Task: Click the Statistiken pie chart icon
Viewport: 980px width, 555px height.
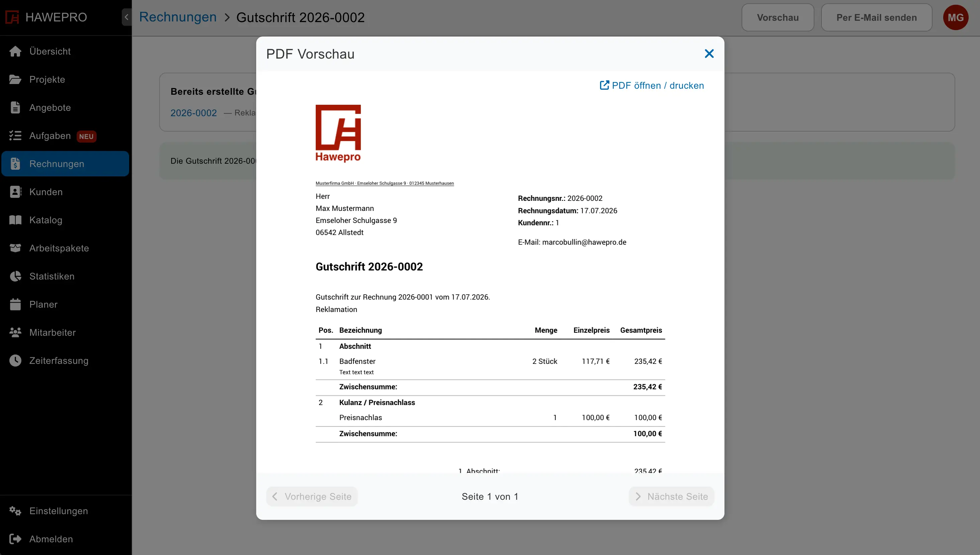Action: click(x=15, y=276)
